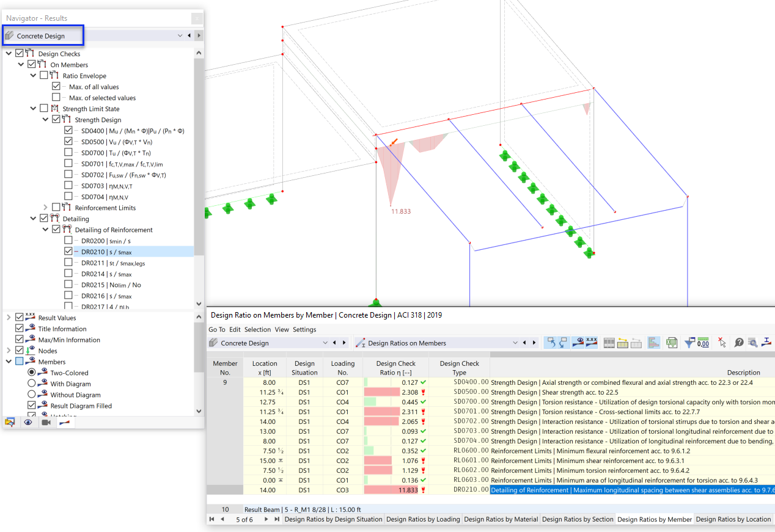Image resolution: width=775 pixels, height=532 pixels.
Task: Select the DR0210 description table cell
Action: click(x=633, y=490)
